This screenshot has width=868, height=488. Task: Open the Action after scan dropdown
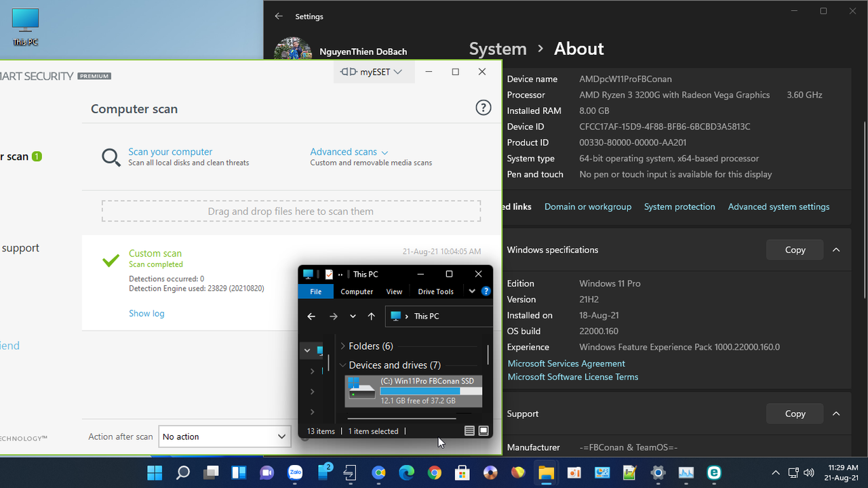tap(224, 436)
